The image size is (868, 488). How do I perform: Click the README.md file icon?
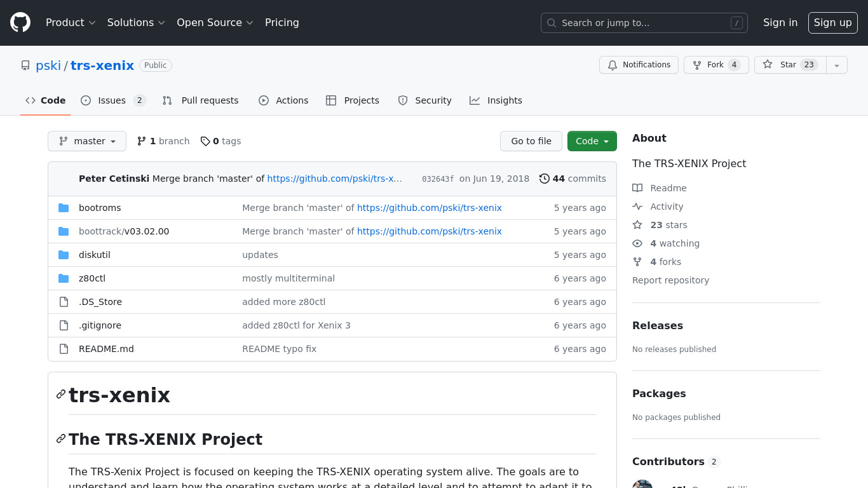coord(64,349)
